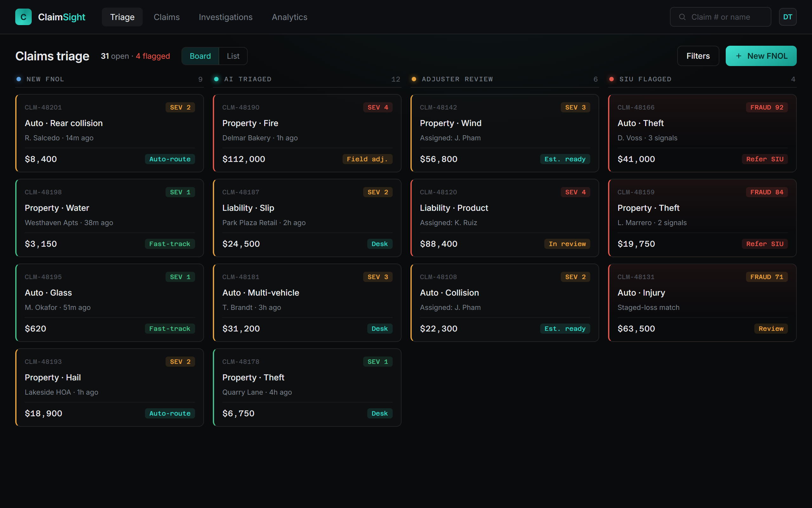Screen dimensions: 812x508
Task: Click the FRAUD 92 badge
Action: (x=767, y=108)
